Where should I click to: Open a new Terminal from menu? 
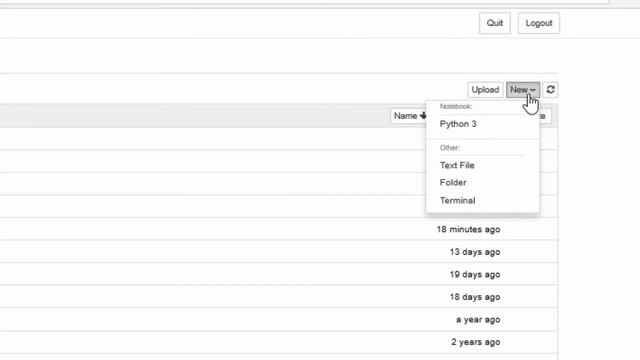[x=458, y=200]
